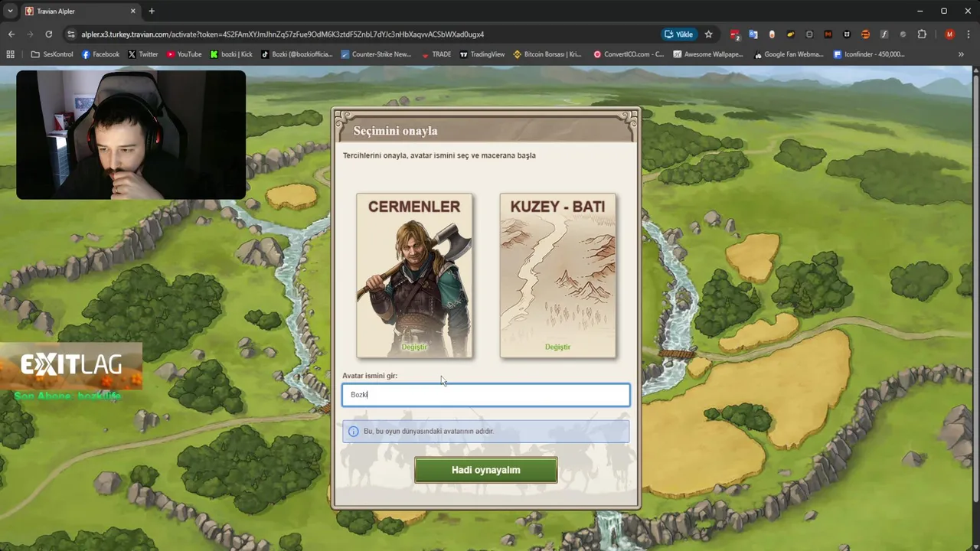980x551 pixels.
Task: Open the script f extension icon
Action: pyautogui.click(x=884, y=34)
